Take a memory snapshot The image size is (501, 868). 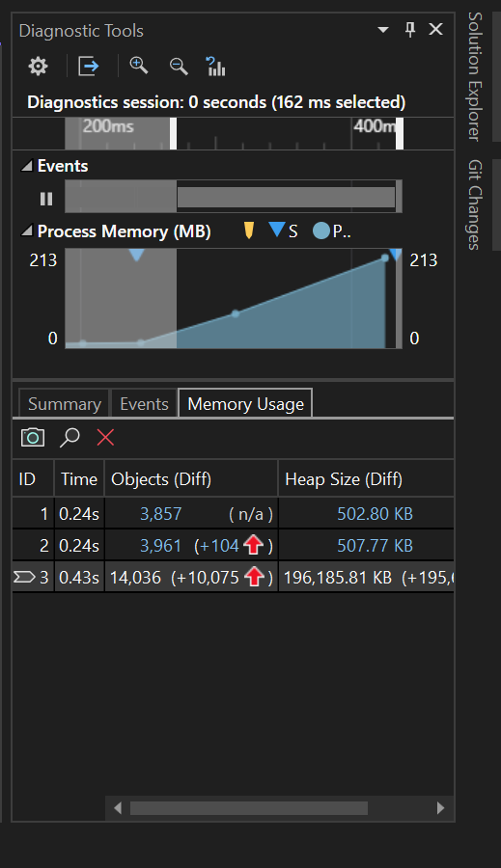[x=33, y=437]
